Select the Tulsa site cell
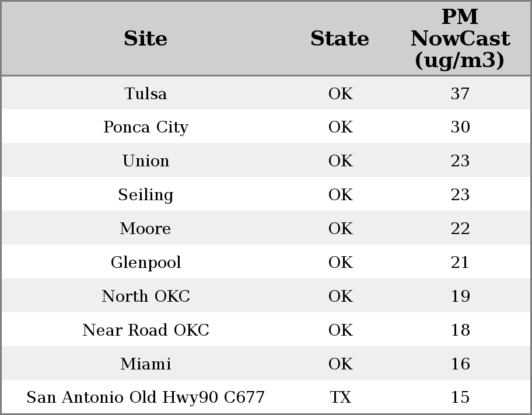 point(146,93)
